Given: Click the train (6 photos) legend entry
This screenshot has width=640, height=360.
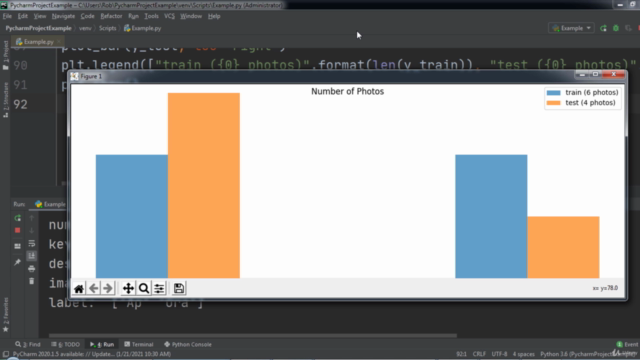Looking at the screenshot, I should 583,93.
